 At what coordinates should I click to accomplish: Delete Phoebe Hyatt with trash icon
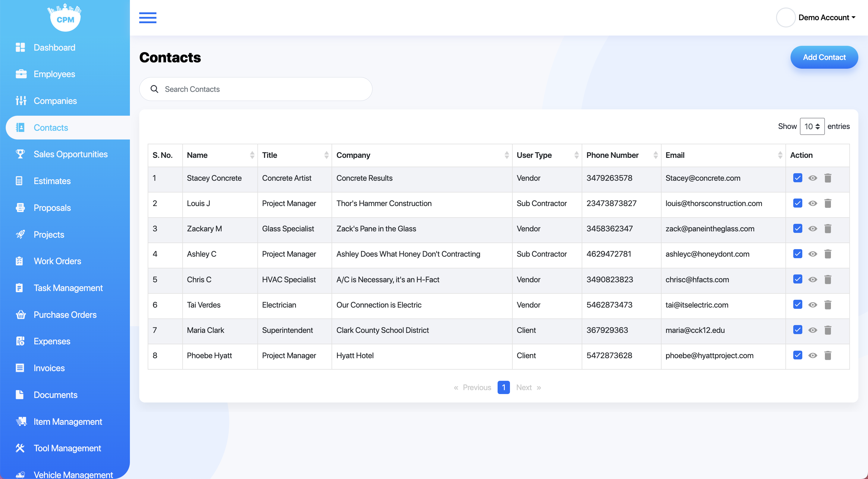(x=828, y=355)
